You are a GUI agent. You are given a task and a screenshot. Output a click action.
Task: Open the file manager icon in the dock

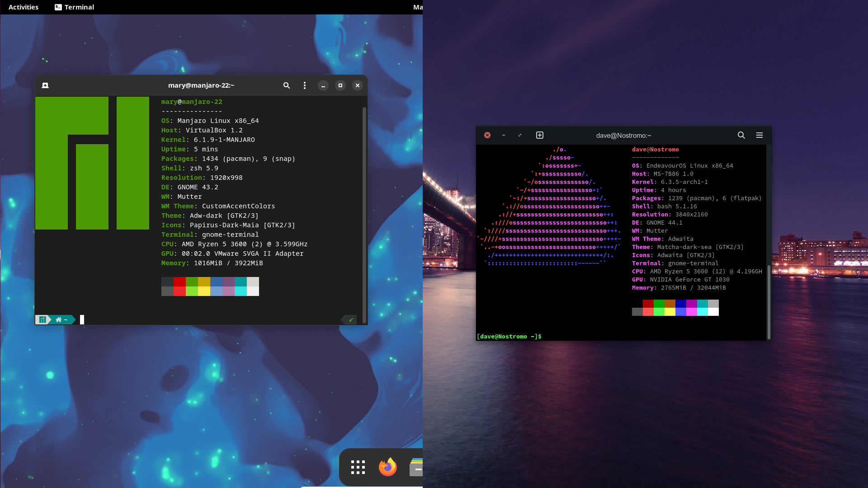pyautogui.click(x=416, y=468)
